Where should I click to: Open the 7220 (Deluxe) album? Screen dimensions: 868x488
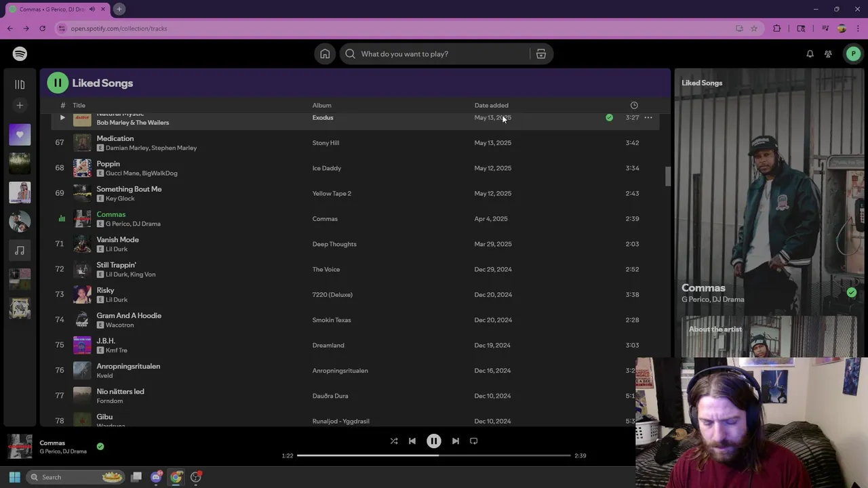tap(332, 295)
